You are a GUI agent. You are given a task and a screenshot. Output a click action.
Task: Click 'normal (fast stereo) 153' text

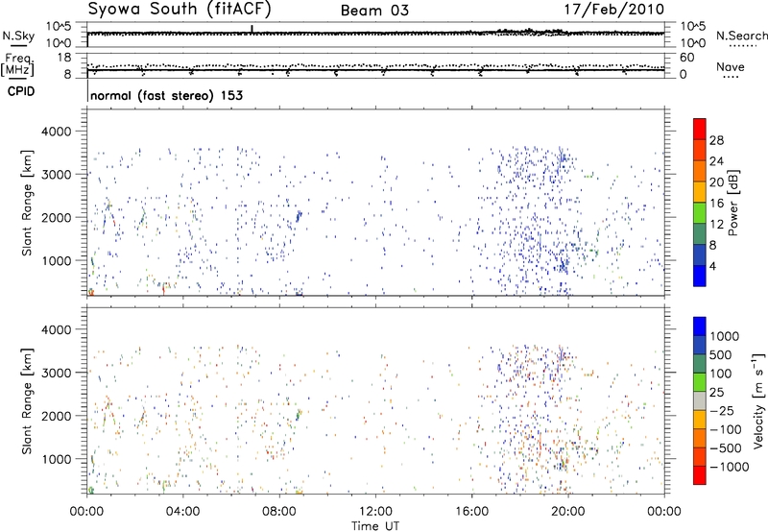coord(166,95)
